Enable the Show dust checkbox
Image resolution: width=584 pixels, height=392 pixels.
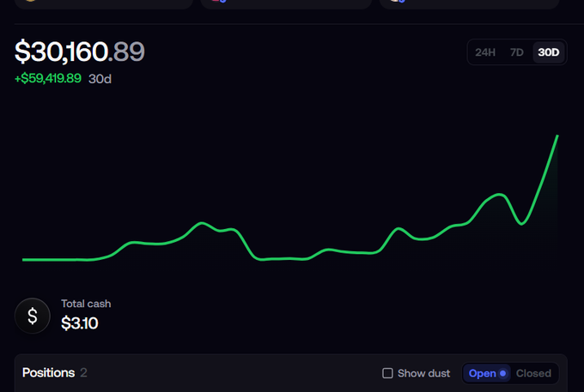tap(387, 373)
